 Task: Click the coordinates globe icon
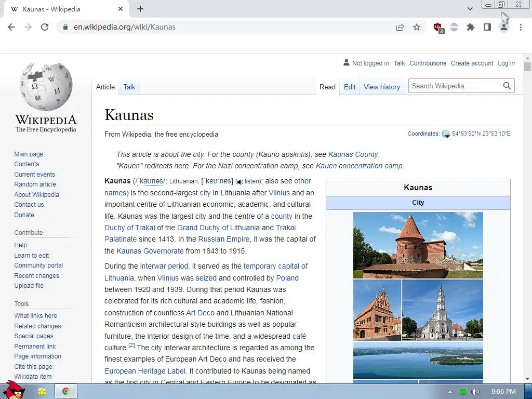point(446,134)
